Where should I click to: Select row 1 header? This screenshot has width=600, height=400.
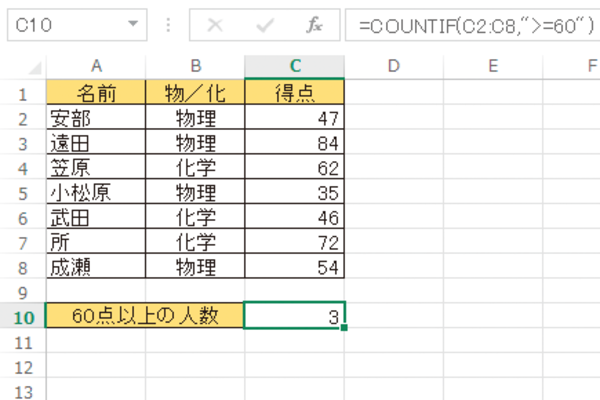coord(23,92)
